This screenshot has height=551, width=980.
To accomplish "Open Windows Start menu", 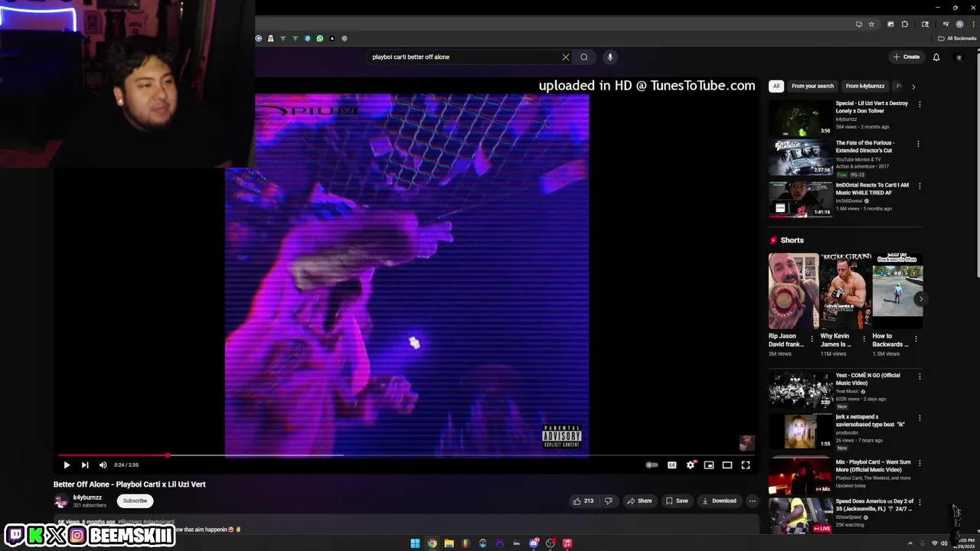I will point(415,543).
